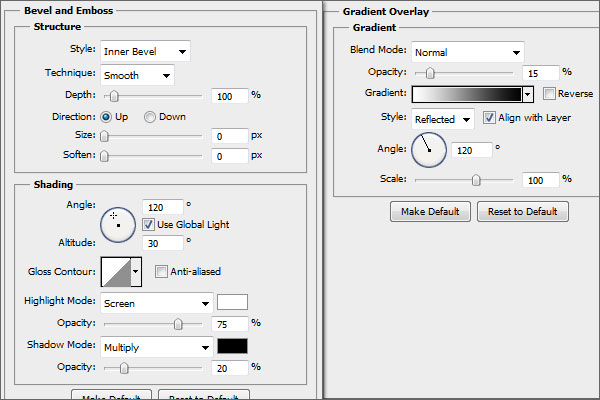Click Make Default in Gradient Overlay
Image resolution: width=600 pixels, height=400 pixels.
coord(430,211)
